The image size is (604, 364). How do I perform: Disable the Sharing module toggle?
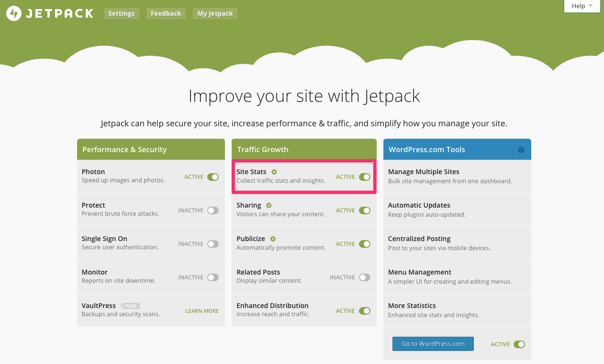coord(365,210)
